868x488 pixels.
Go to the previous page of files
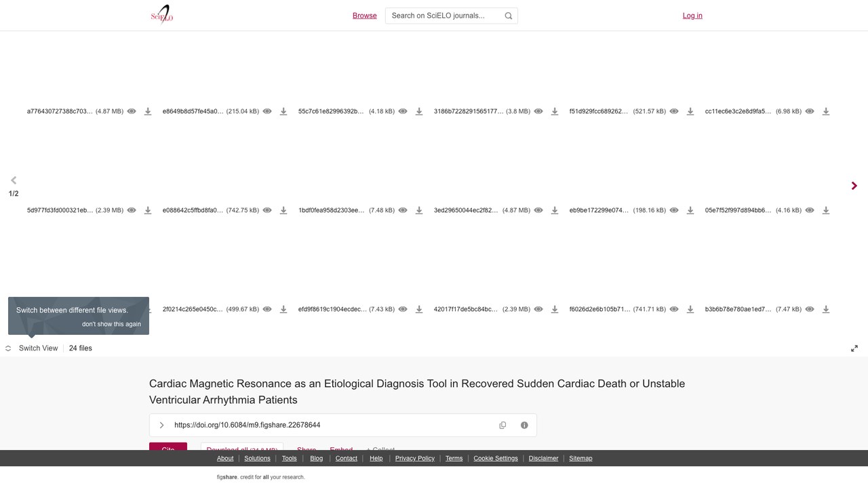pyautogui.click(x=14, y=180)
